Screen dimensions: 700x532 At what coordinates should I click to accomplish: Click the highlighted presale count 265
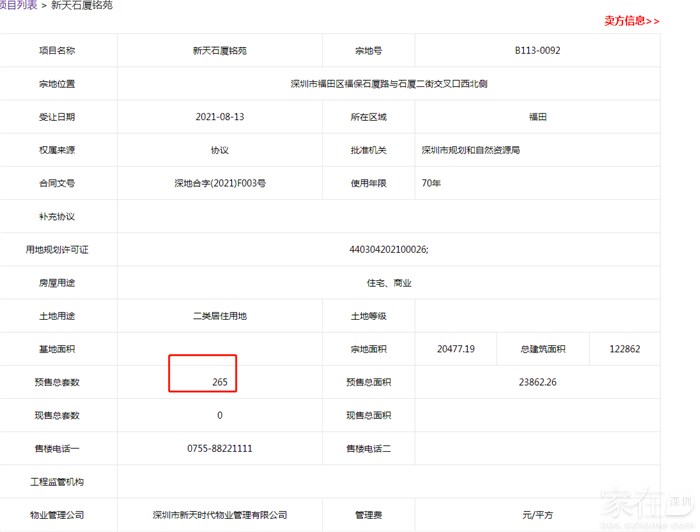219,382
